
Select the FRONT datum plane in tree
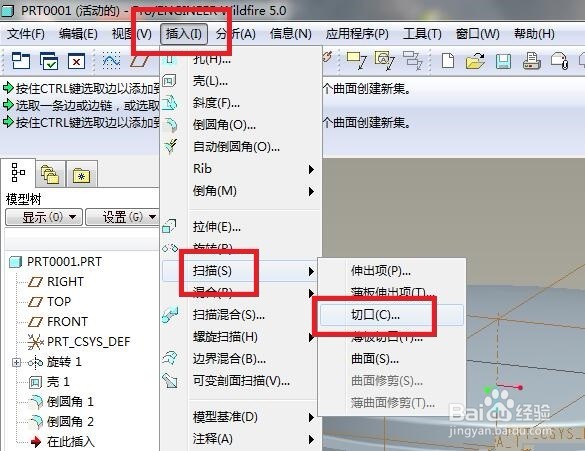(67, 322)
